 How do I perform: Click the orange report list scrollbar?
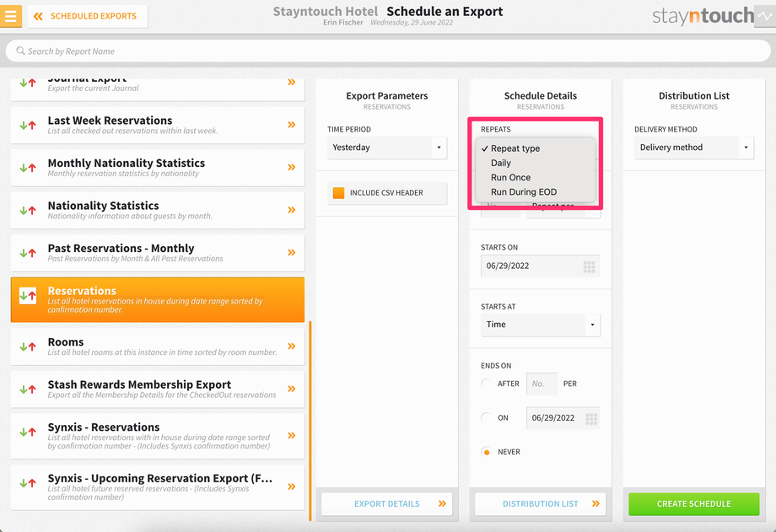(x=310, y=421)
